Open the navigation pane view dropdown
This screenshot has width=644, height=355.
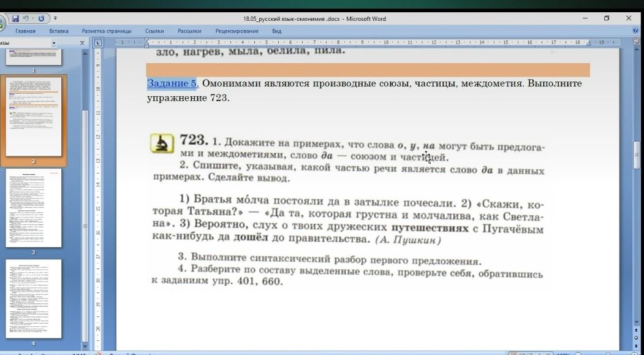(x=54, y=43)
